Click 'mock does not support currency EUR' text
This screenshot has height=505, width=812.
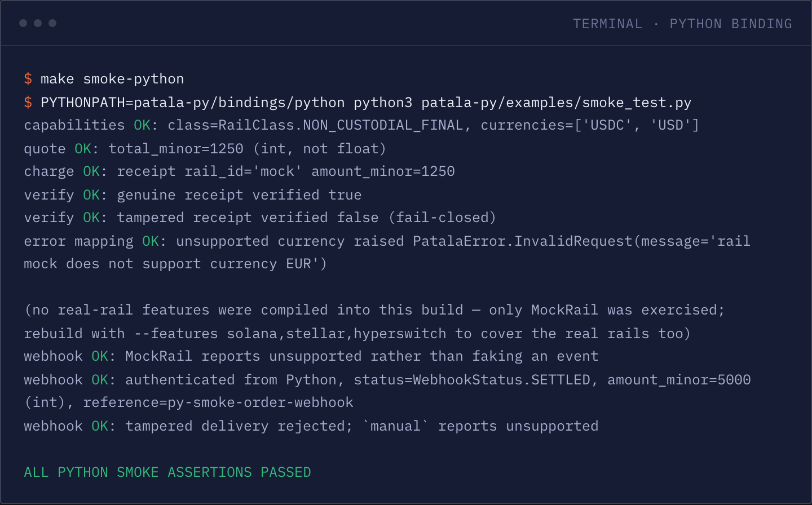point(175,264)
